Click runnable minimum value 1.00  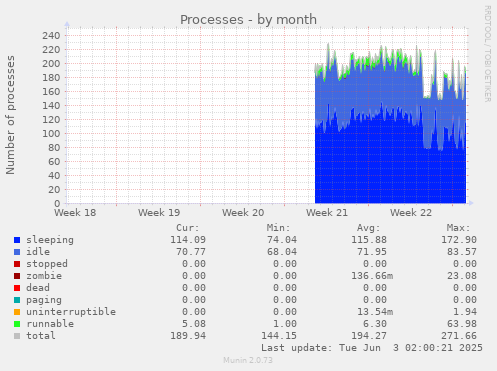285,324
